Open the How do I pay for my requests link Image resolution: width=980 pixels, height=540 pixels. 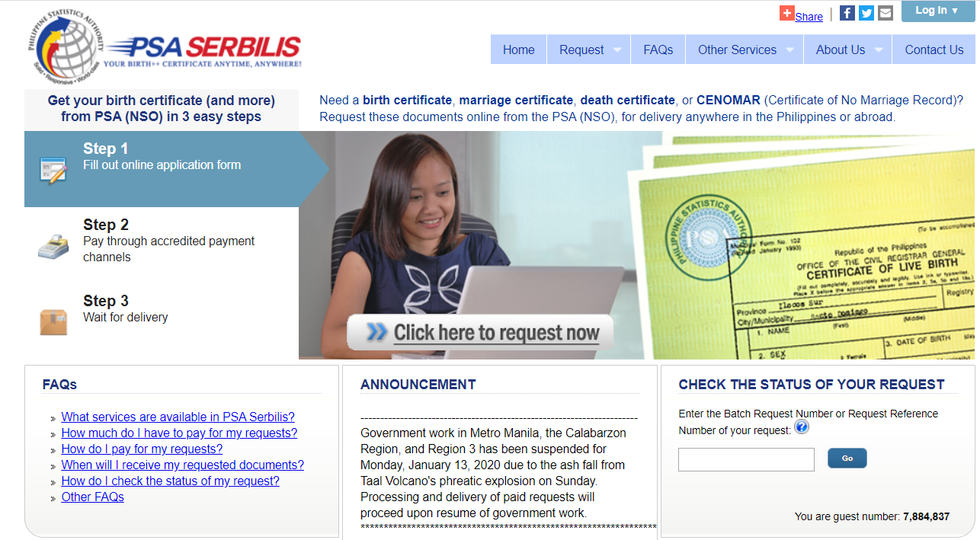(142, 449)
